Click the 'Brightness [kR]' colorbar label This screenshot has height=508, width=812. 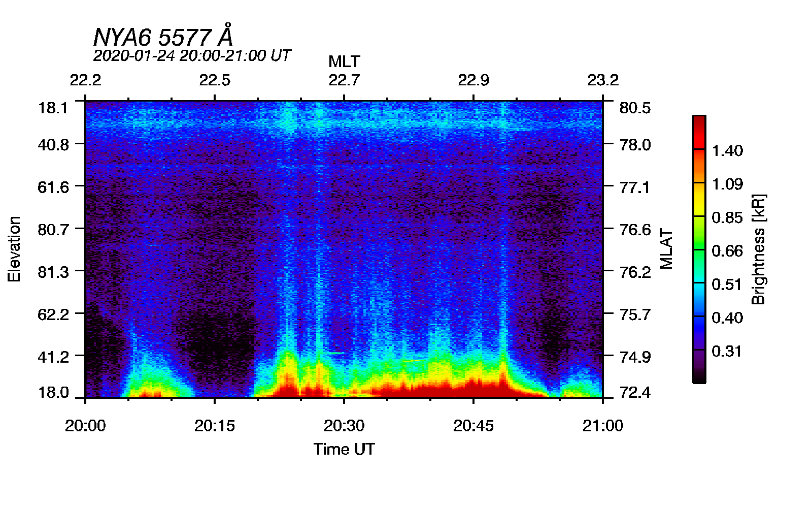(x=759, y=249)
